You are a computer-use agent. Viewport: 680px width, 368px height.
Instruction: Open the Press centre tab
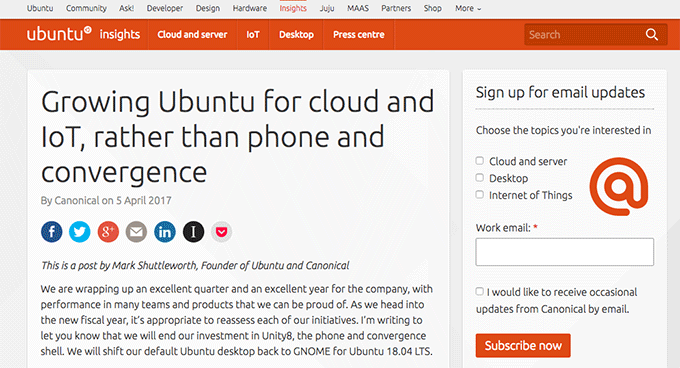pyautogui.click(x=359, y=35)
